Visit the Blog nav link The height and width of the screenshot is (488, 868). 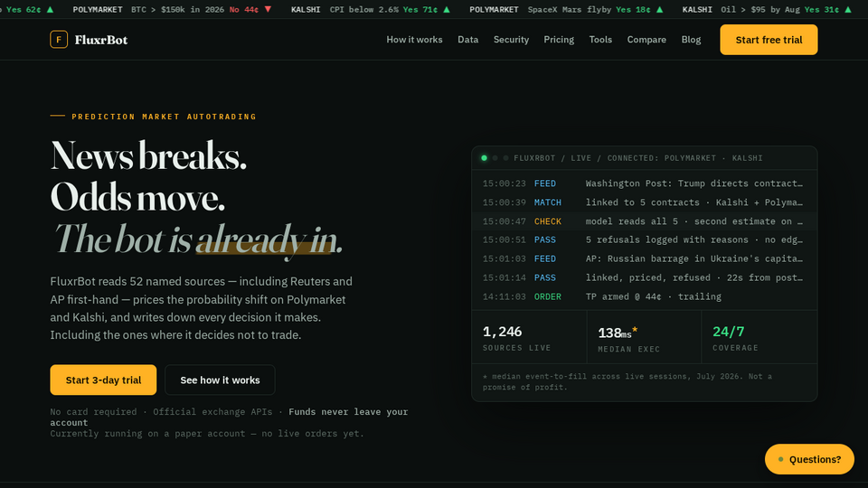691,40
